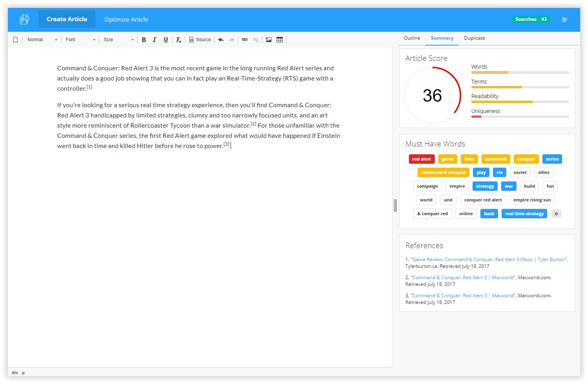Open the third reference Macworld link
Screen dimensions: 588x384
(463, 296)
